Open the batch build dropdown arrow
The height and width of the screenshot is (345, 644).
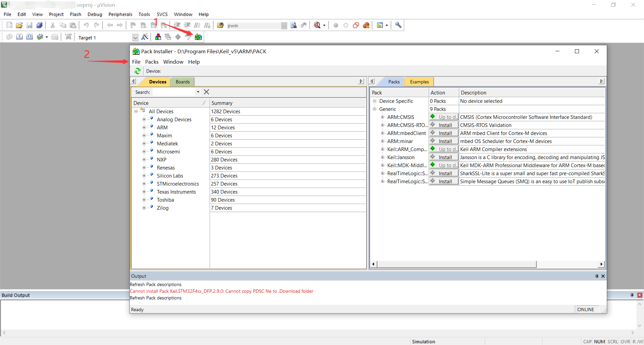pyautogui.click(x=47, y=37)
